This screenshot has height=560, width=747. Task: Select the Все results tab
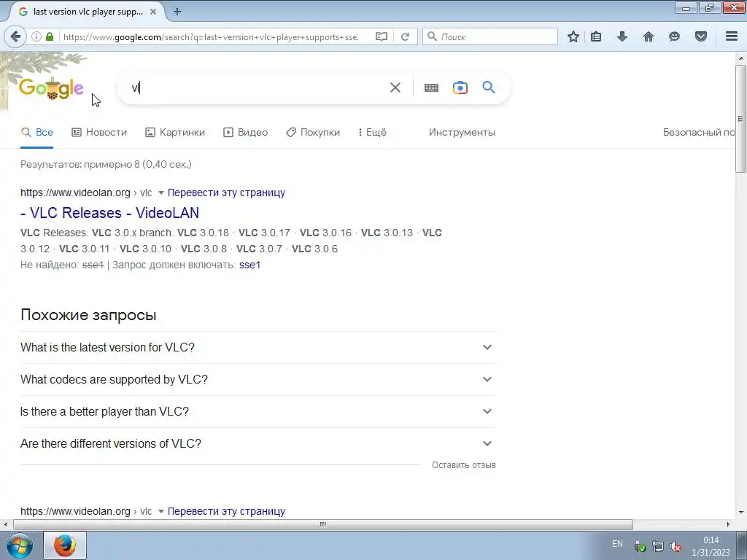tap(37, 133)
